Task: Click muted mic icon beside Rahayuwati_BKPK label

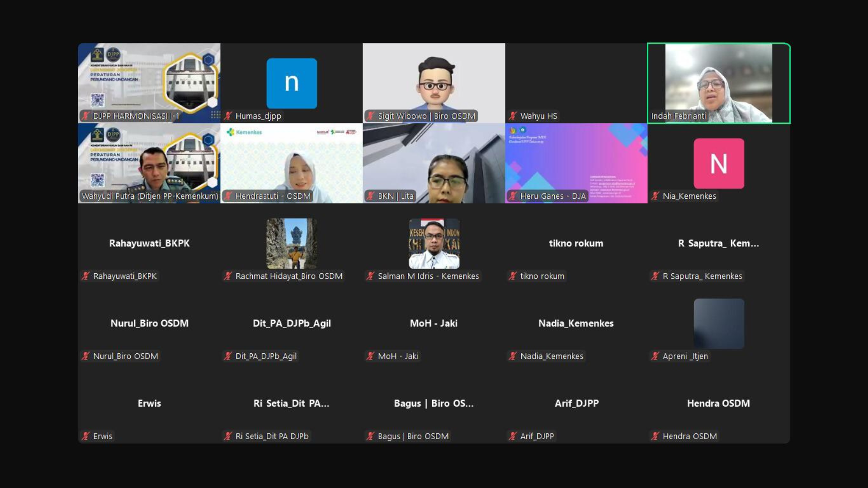Action: (85, 276)
